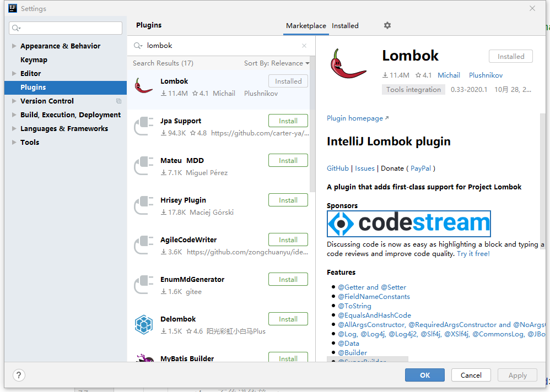Expand Appearance & Behavior section

14,46
